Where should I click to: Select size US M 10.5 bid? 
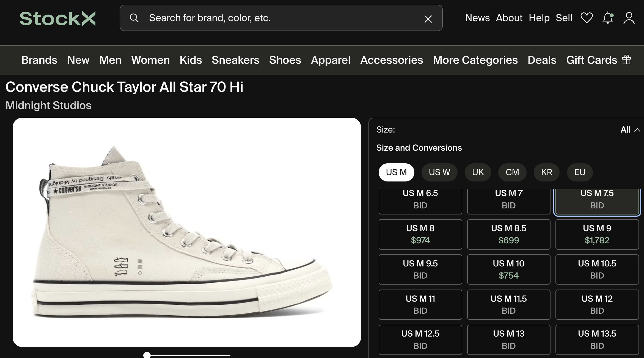click(x=597, y=269)
